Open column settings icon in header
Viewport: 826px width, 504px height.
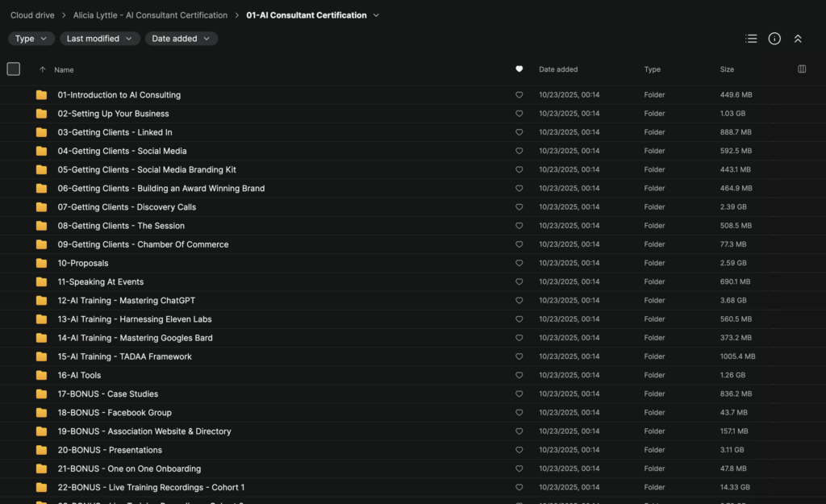(x=802, y=69)
